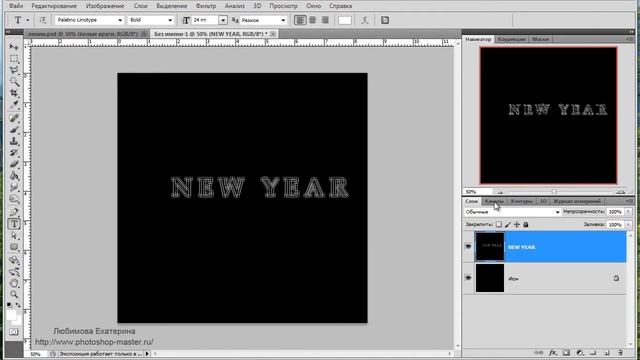Select the Dodge tool
This screenshot has width=640, height=360.
click(x=14, y=199)
